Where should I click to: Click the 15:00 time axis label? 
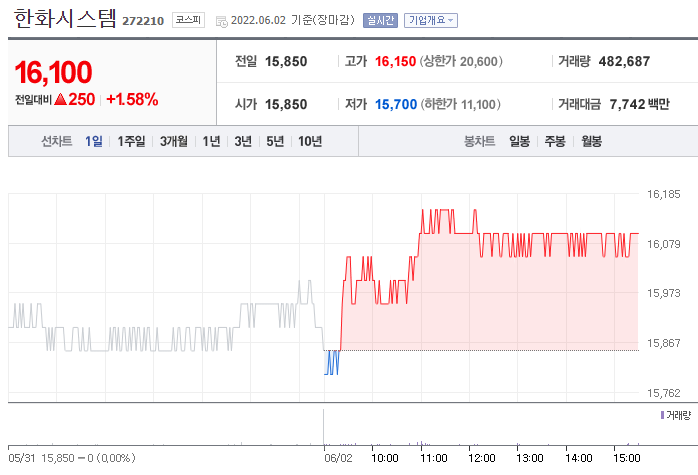tap(627, 458)
